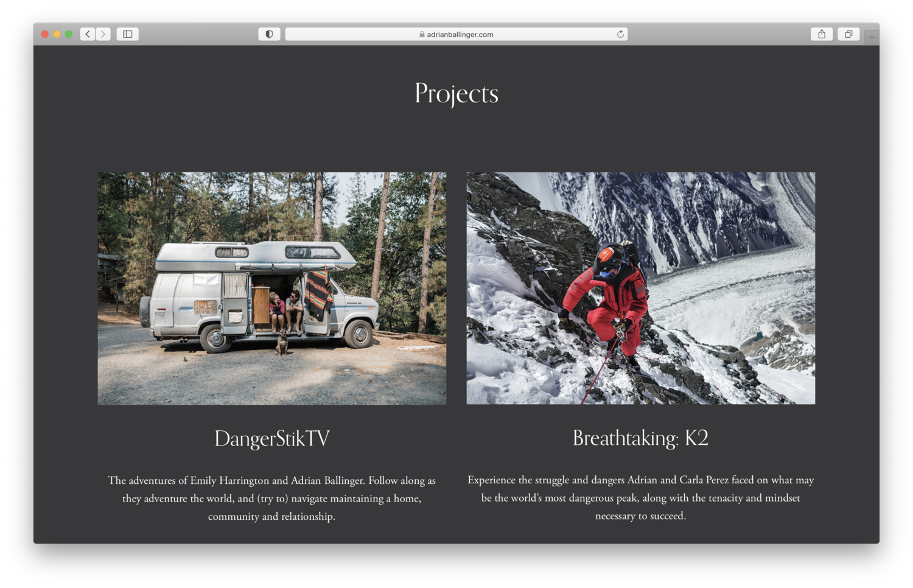Add a new tab with plus button
This screenshot has width=913, height=588.
click(x=872, y=37)
